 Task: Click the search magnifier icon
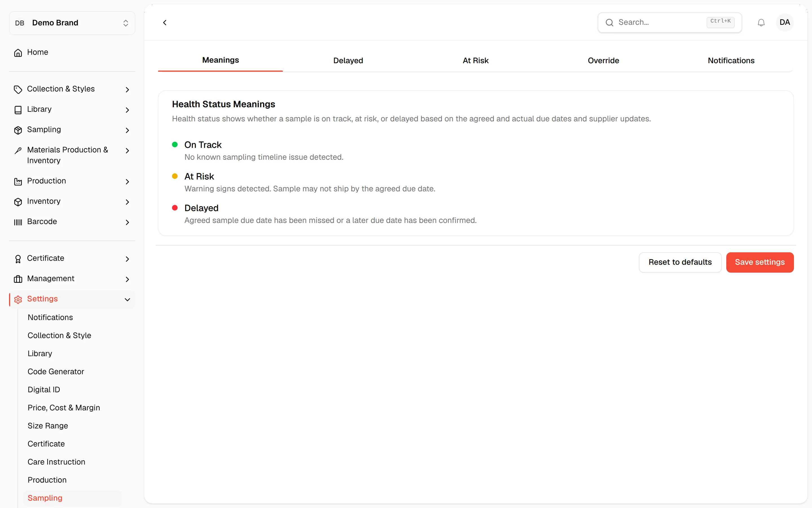[x=609, y=23]
